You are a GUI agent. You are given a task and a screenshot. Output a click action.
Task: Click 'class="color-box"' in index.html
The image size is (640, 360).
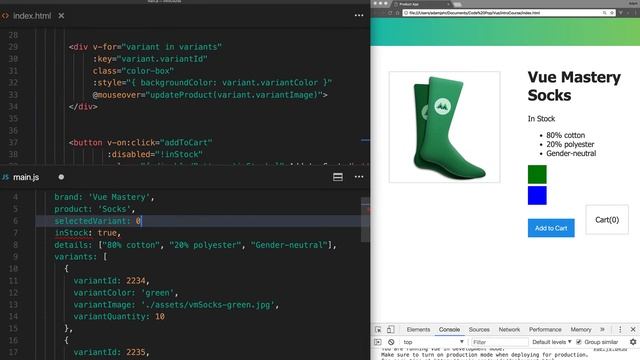pos(133,71)
